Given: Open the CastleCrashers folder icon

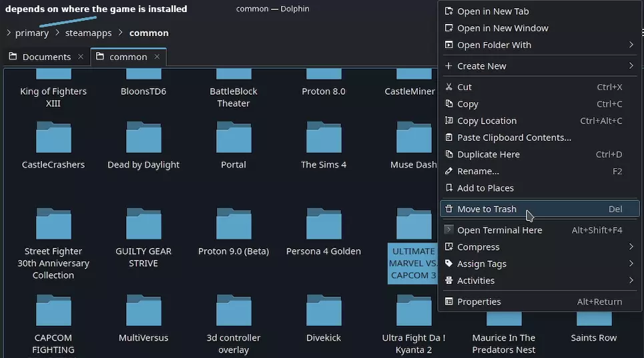Looking at the screenshot, I should 53,138.
